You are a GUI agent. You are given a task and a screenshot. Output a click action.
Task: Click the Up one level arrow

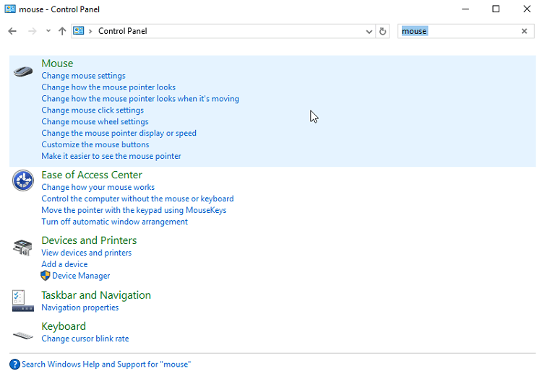62,31
